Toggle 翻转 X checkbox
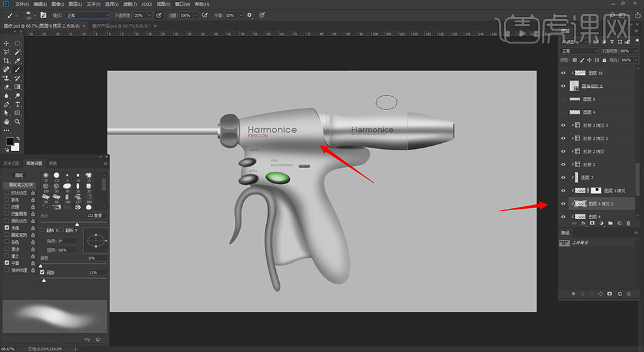644x352 pixels. coord(42,230)
